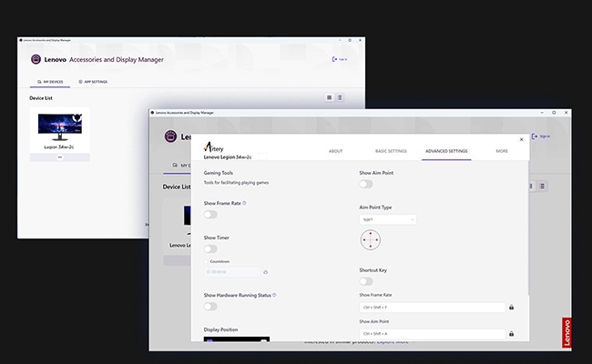Click the Artery logo in the dialog
Screen dimensions: 592x364
[214, 147]
